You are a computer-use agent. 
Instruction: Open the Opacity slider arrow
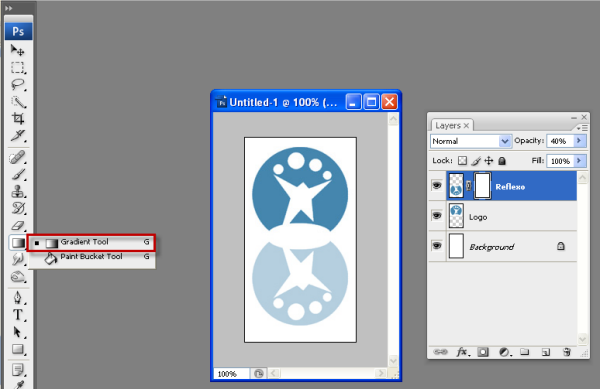click(x=579, y=141)
